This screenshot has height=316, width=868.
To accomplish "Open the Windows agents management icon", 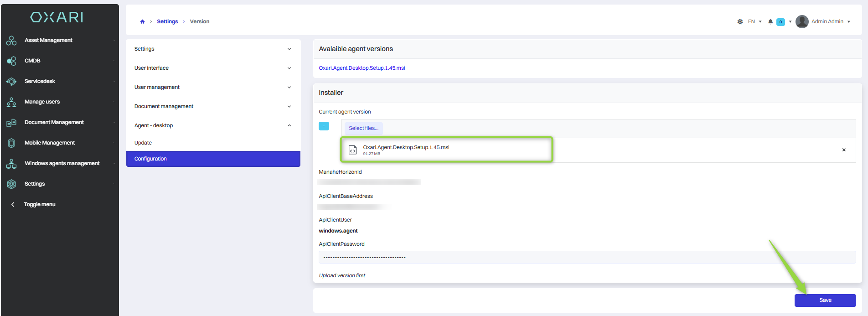I will click(11, 163).
